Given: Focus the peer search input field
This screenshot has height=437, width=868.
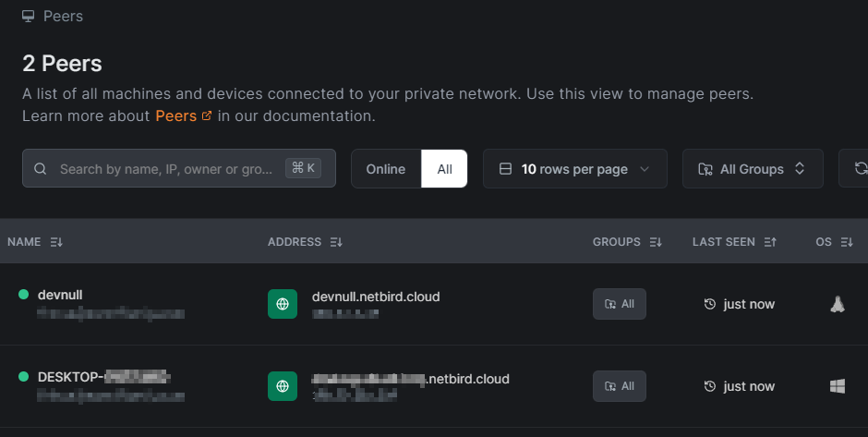Looking at the screenshot, I should (x=166, y=169).
